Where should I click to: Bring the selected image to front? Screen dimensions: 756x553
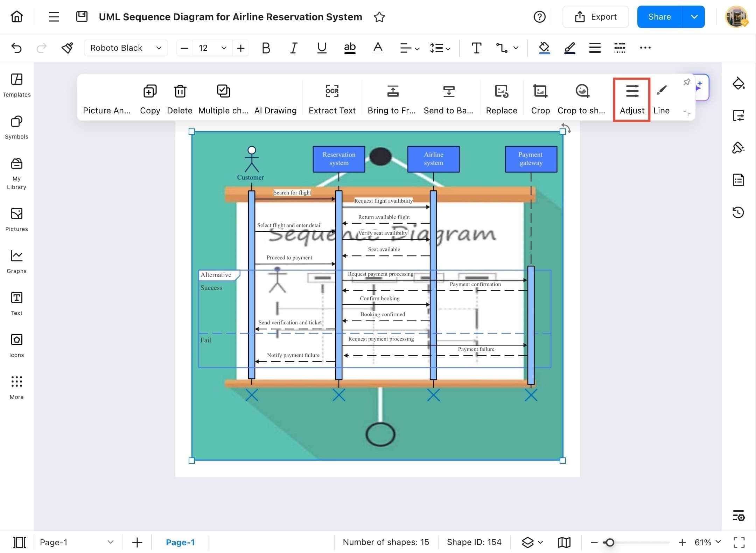tap(392, 98)
